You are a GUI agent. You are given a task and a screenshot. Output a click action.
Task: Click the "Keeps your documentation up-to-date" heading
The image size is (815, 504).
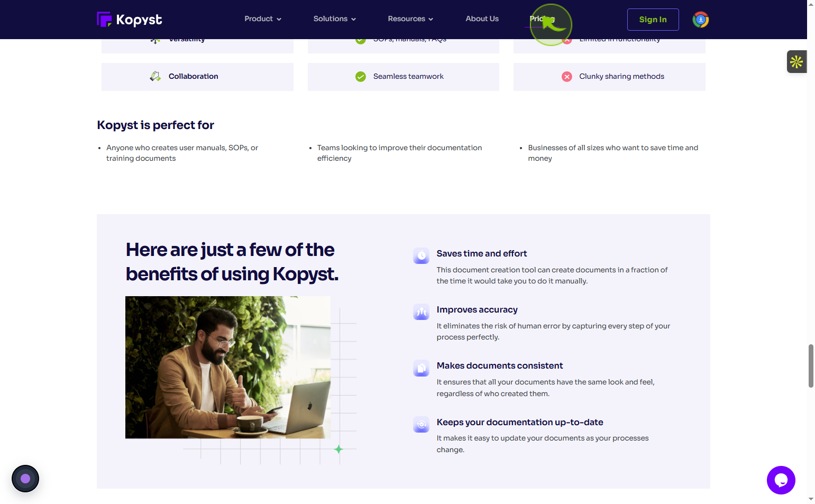point(520,423)
